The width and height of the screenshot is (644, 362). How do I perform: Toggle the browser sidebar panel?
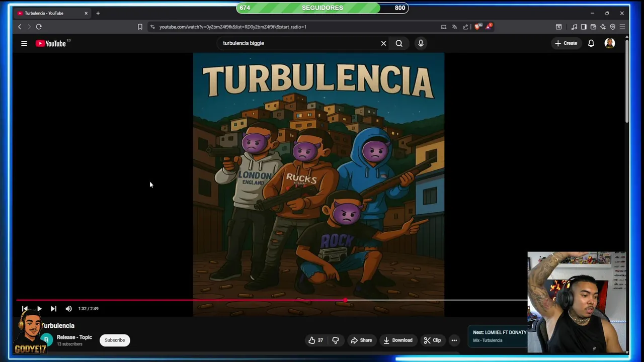[x=584, y=27]
